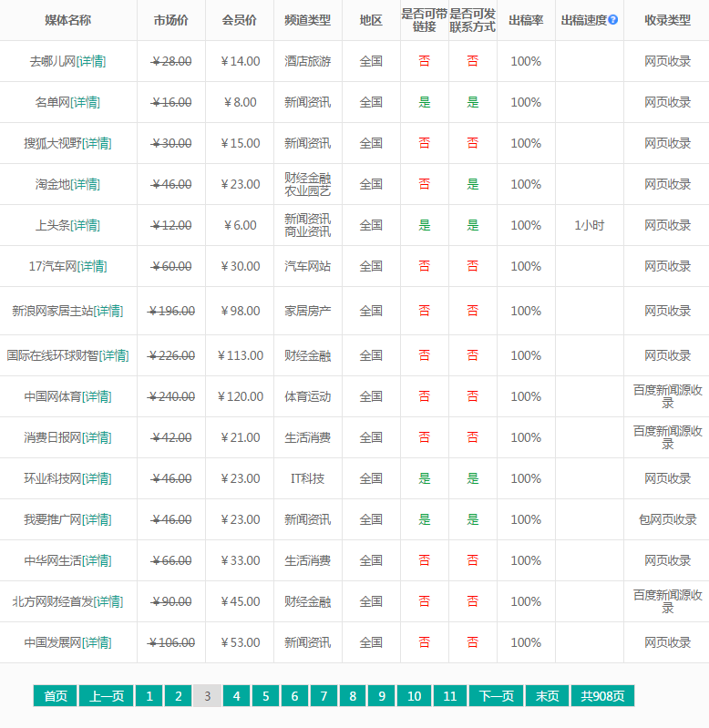
Task: Click 上一页 previous page button
Action: [x=107, y=696]
